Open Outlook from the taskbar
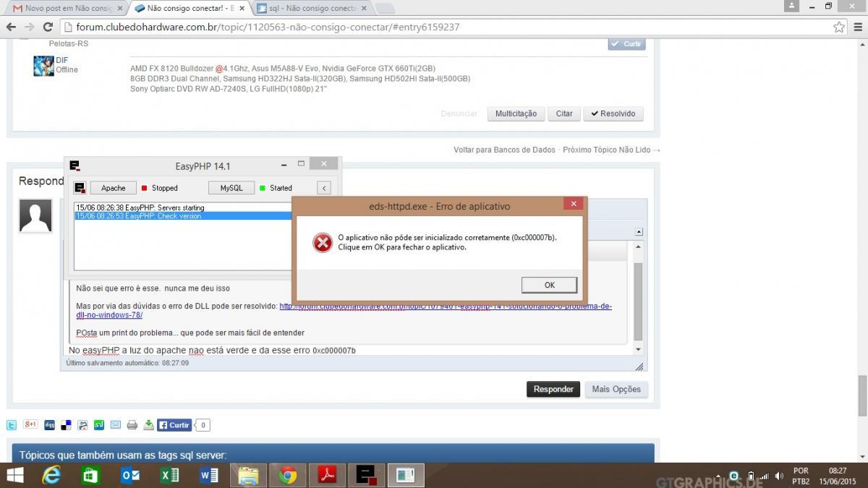 coord(131,475)
